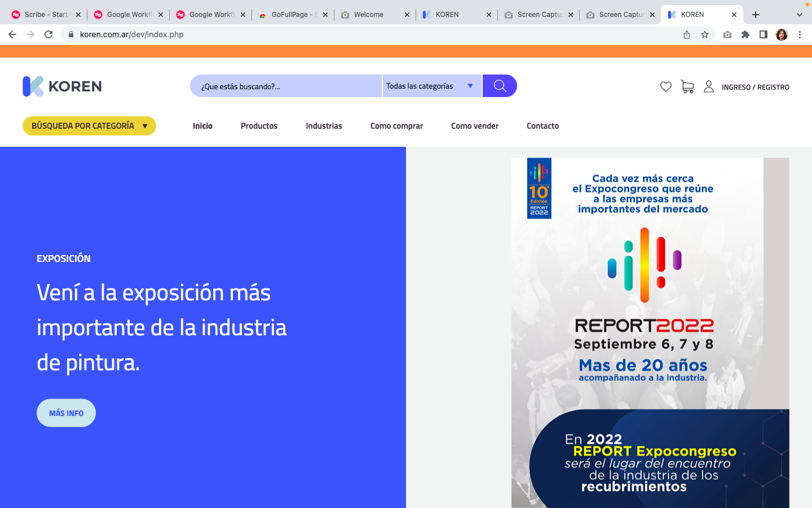Go back with browser back arrow
The image size is (812, 508).
[x=12, y=34]
